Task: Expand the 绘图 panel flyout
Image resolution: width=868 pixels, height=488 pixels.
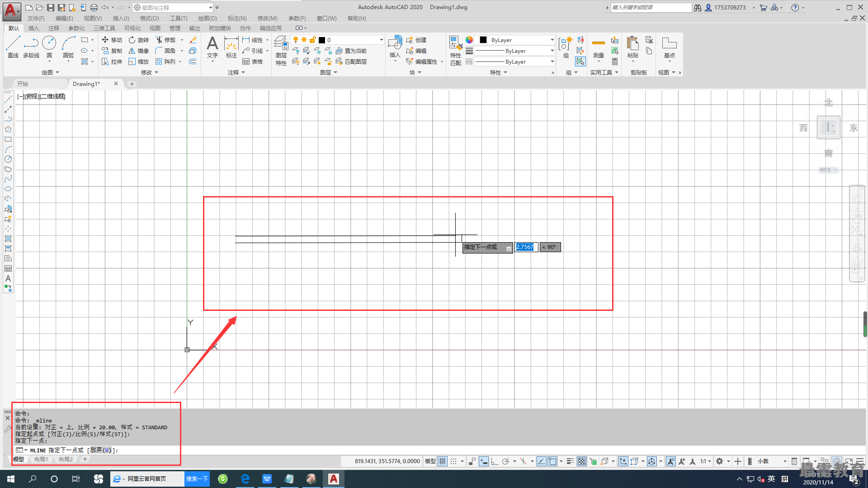Action: click(51, 72)
